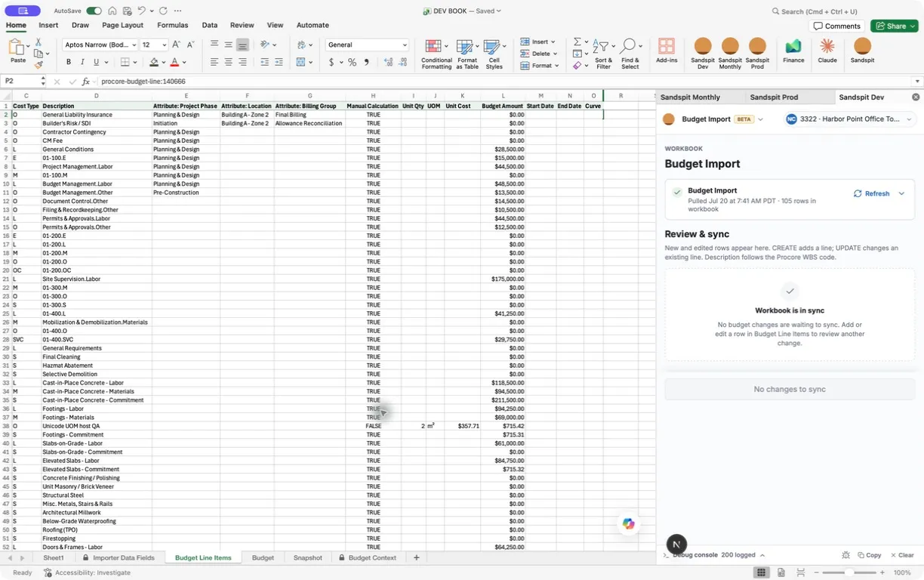924x580 pixels.
Task: Open Format as Table
Action: click(x=467, y=54)
